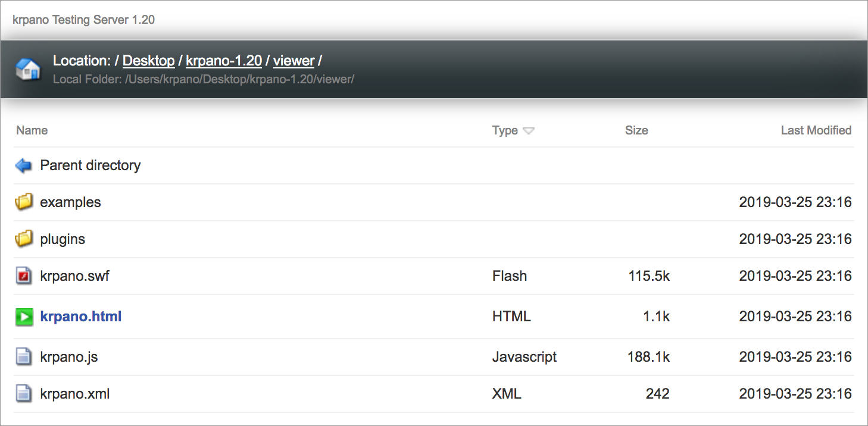Open the krpano.xml file link

click(75, 394)
